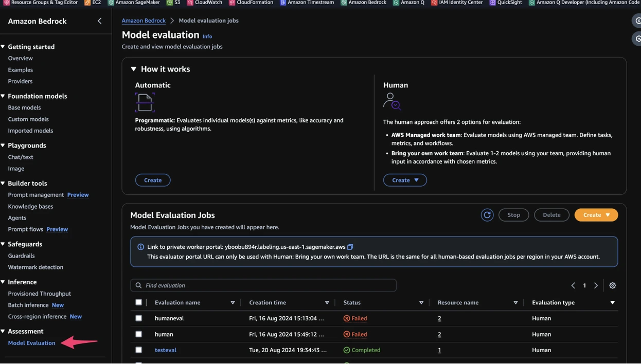The image size is (641, 364).
Task: Toggle the select-all jobs checkbox
Action: point(138,302)
